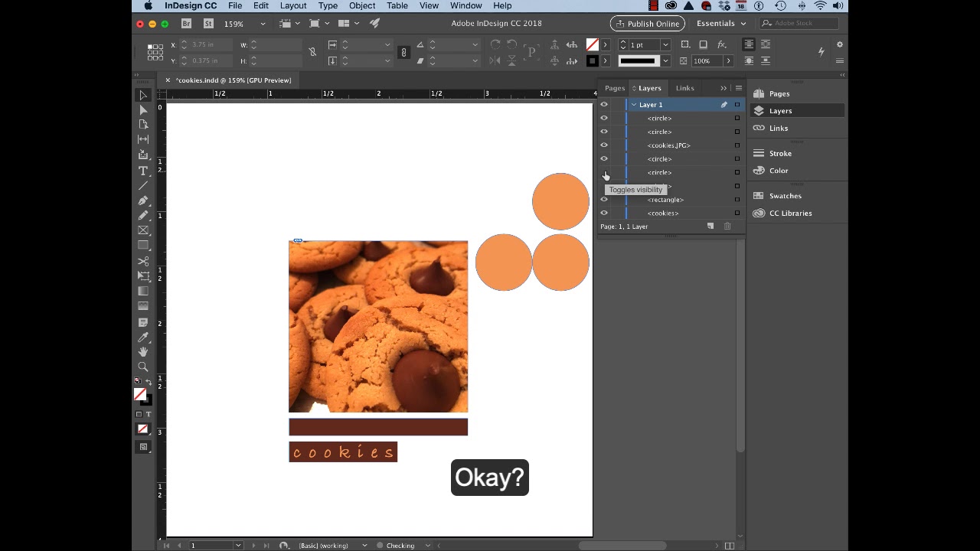Image resolution: width=980 pixels, height=551 pixels.
Task: Click the effects fx icon
Action: pyautogui.click(x=721, y=44)
